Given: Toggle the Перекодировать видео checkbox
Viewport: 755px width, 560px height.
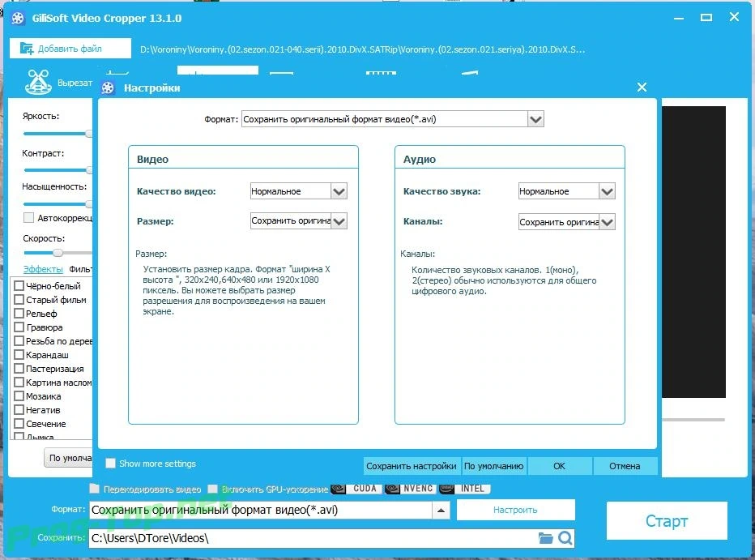Looking at the screenshot, I should 94,489.
